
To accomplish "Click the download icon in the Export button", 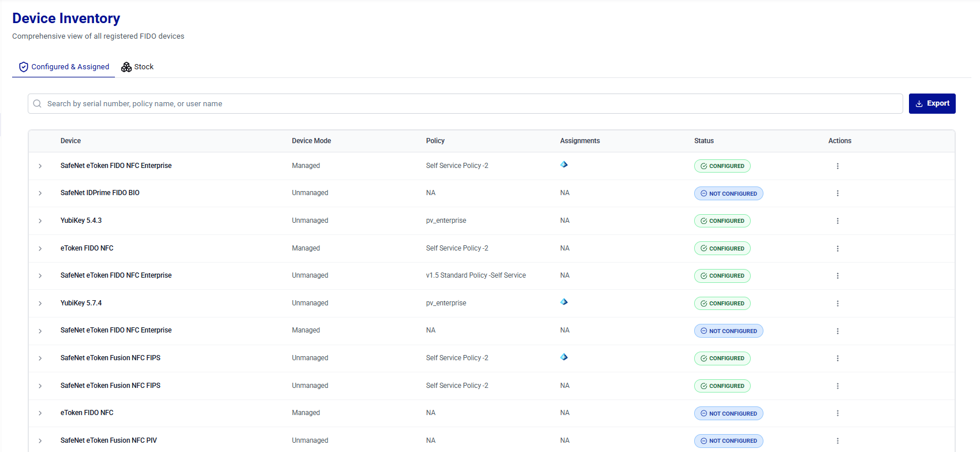I will click(919, 104).
